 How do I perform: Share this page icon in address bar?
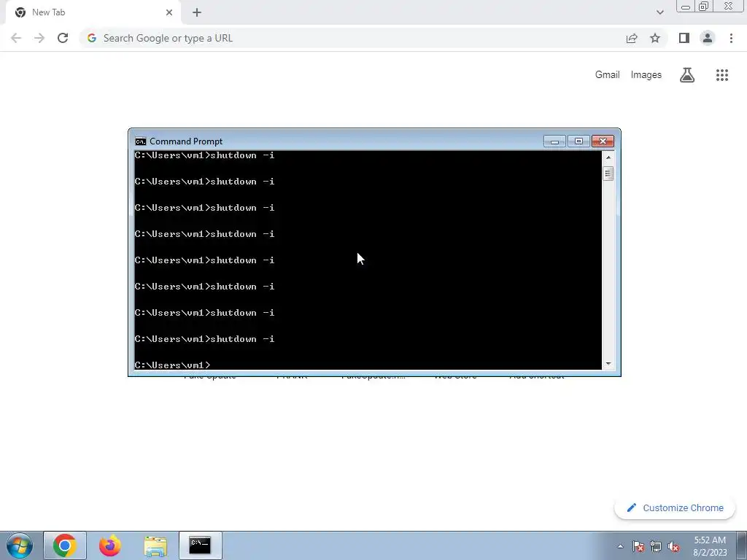tap(632, 38)
